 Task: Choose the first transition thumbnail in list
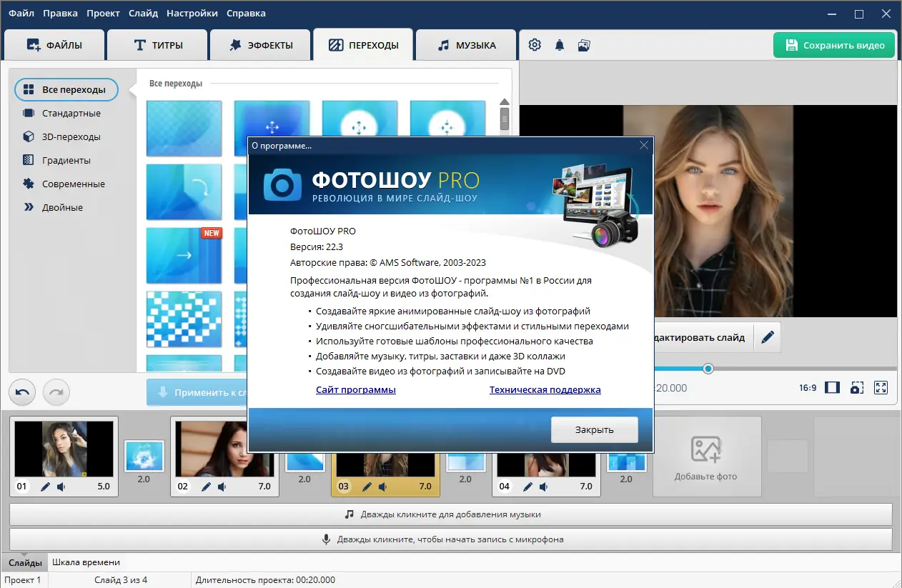(x=184, y=129)
